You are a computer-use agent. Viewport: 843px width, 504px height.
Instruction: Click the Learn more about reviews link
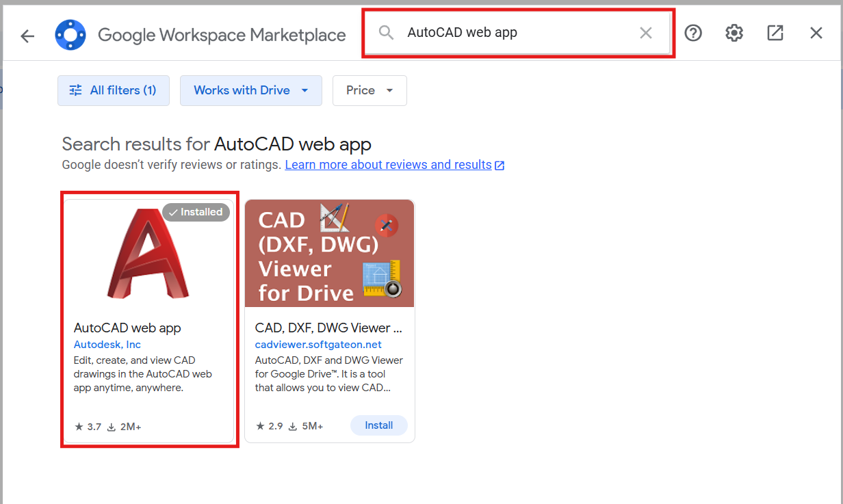click(x=389, y=164)
